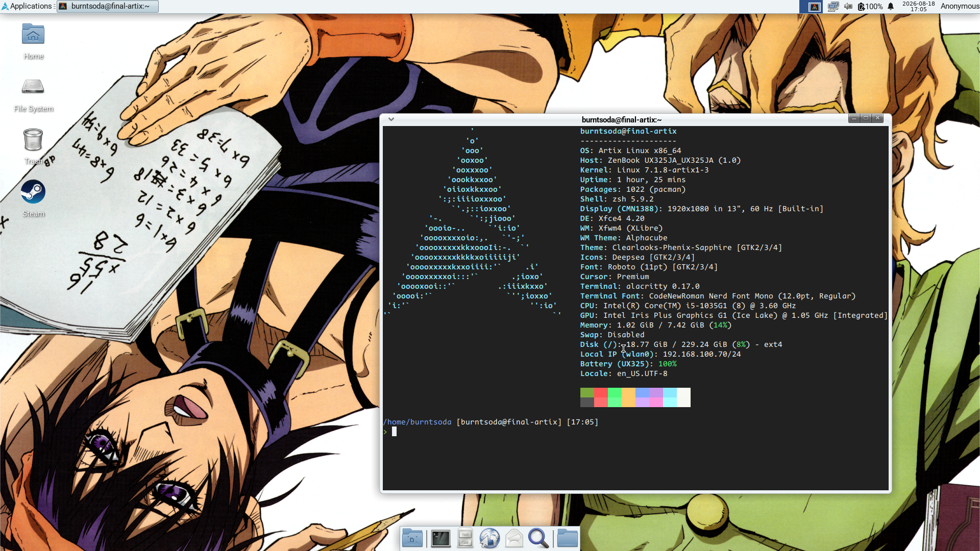Screen dimensions: 980x551
Task: Click the white color block in fastfetch
Action: tap(683, 397)
